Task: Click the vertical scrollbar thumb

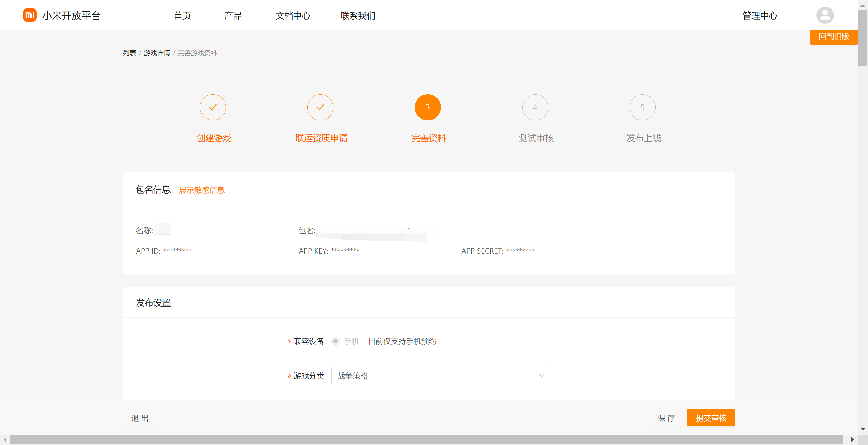Action: tap(863, 38)
